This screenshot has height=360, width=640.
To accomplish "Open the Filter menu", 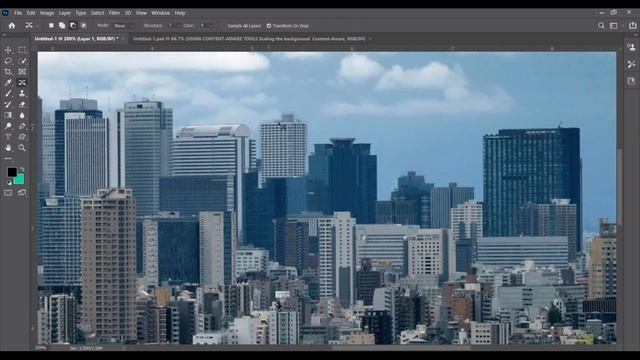I will (114, 13).
